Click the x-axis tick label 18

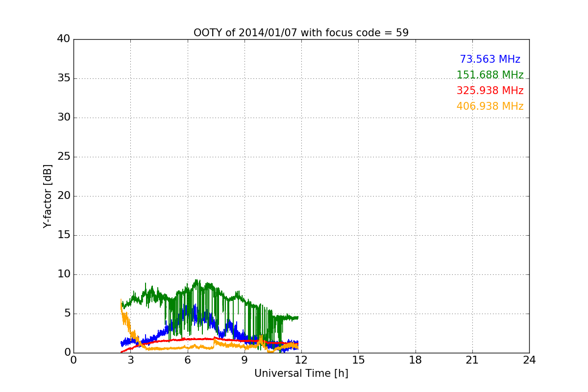(x=416, y=360)
